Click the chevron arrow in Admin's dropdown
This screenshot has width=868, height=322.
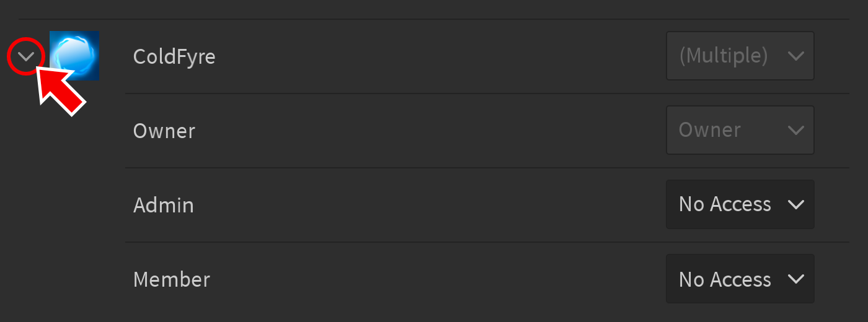795,204
